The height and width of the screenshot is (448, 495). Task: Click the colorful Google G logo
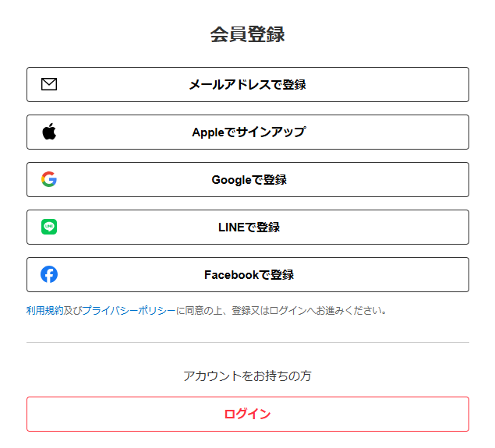(49, 179)
